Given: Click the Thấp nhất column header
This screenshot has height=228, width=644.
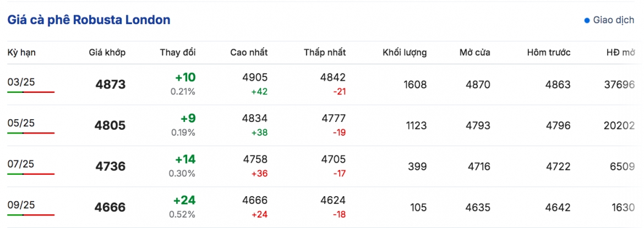Looking at the screenshot, I should pos(325,53).
